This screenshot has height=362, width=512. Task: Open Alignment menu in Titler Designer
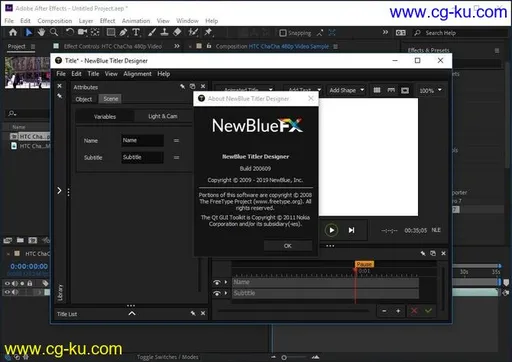pos(137,74)
